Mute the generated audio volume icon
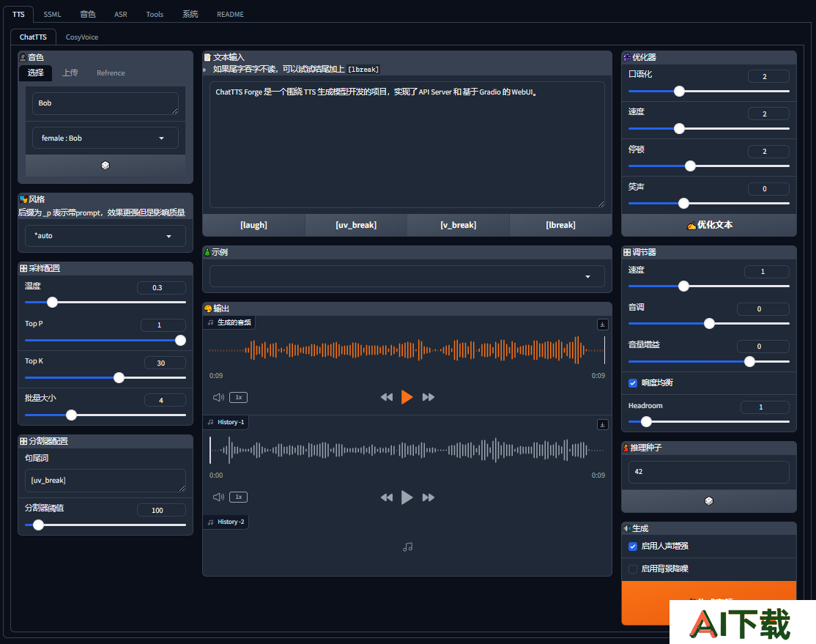816x644 pixels. pyautogui.click(x=218, y=397)
